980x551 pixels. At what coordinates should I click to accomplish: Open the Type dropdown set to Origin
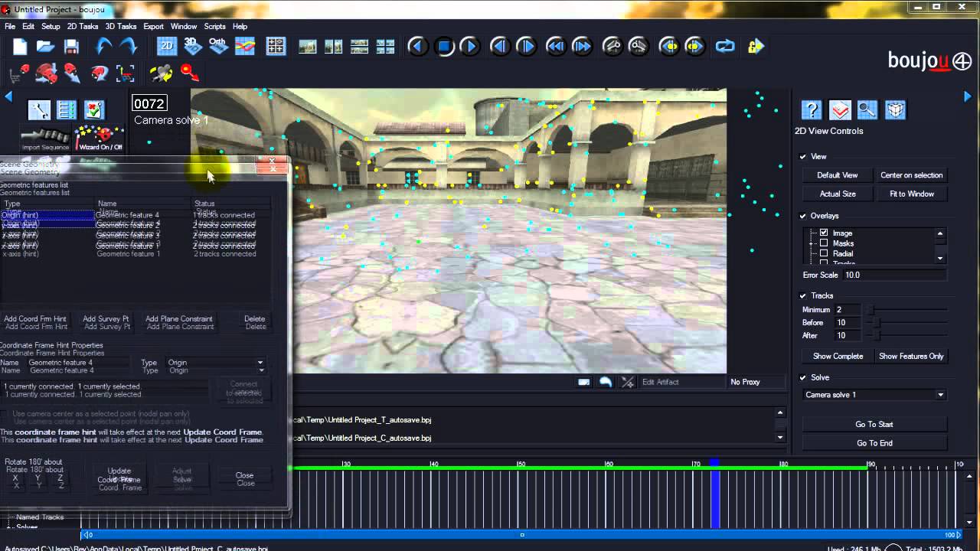pyautogui.click(x=215, y=363)
